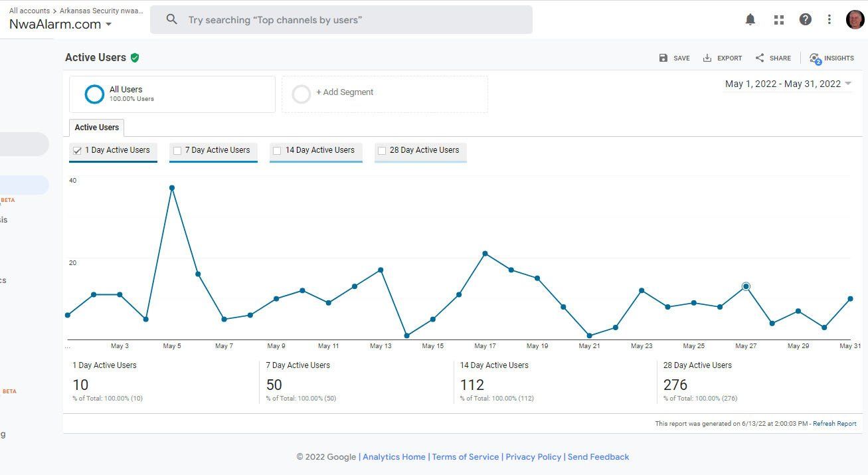Open the Google apps grid
868x475 pixels.
pos(779,20)
